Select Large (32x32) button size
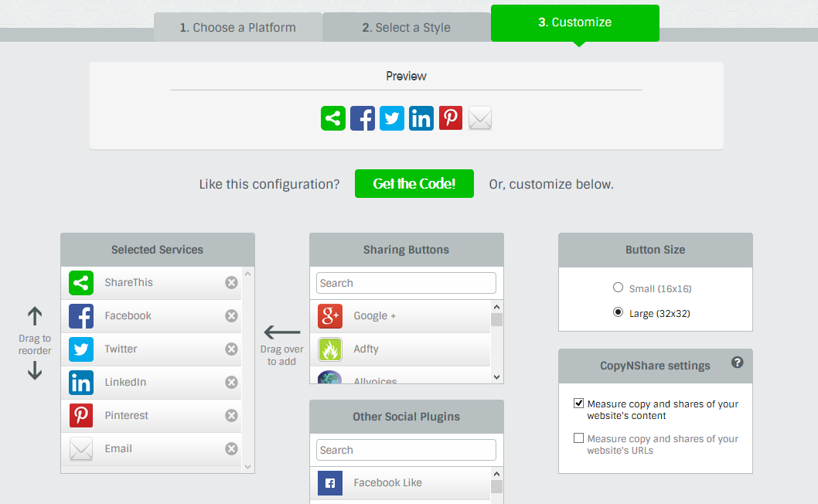Screen dimensions: 818x504 [618, 313]
